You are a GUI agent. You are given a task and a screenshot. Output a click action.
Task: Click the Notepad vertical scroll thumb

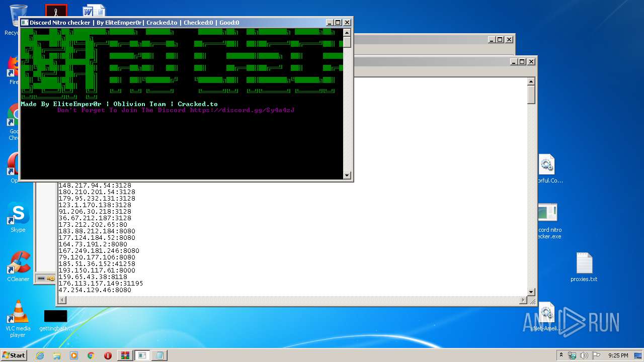coord(531,95)
